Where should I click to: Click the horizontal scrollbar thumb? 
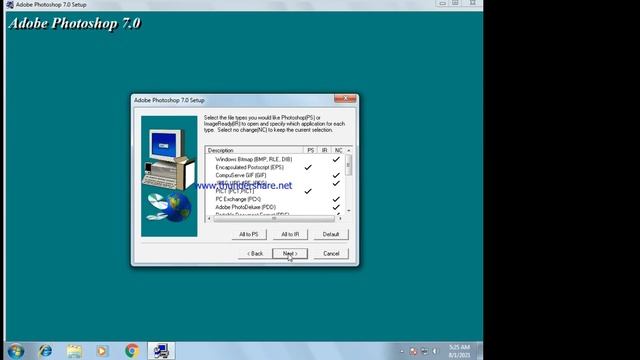pos(274,218)
